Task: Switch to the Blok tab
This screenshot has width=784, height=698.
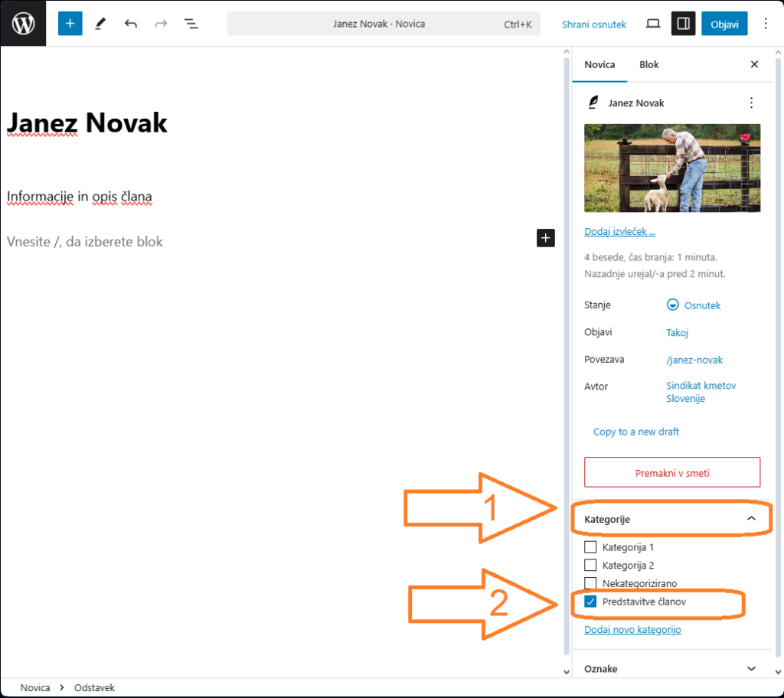Action: click(649, 64)
